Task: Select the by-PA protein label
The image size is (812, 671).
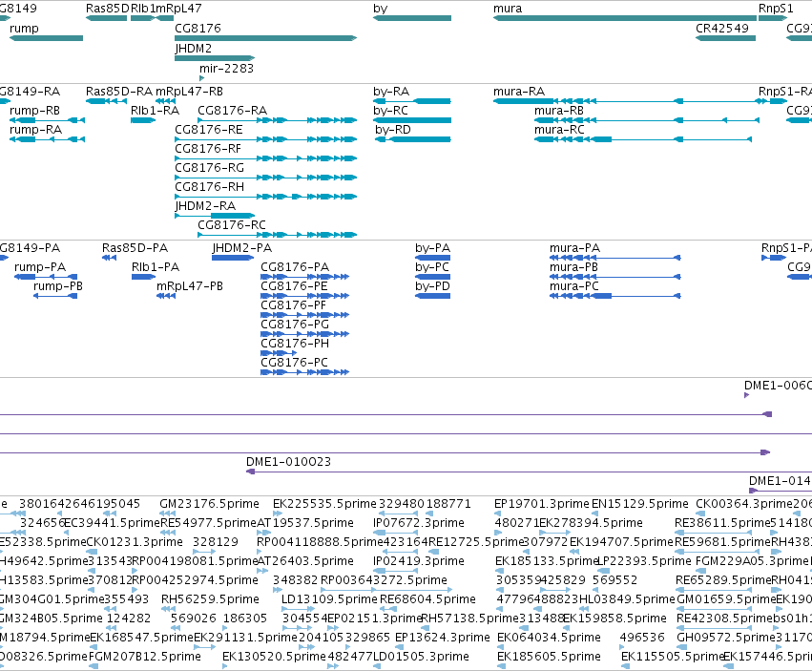Action: (432, 249)
